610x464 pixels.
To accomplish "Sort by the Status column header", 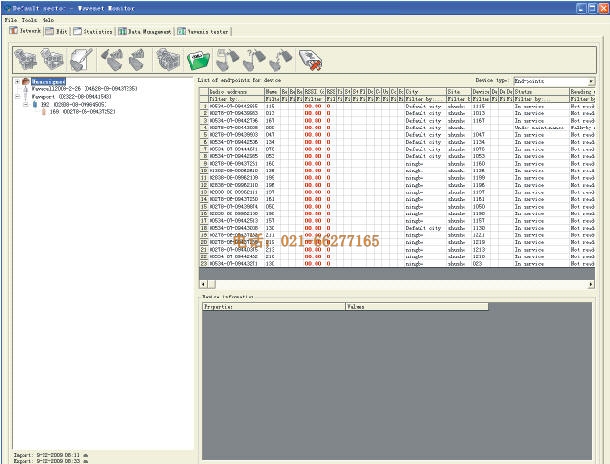I will coord(542,92).
